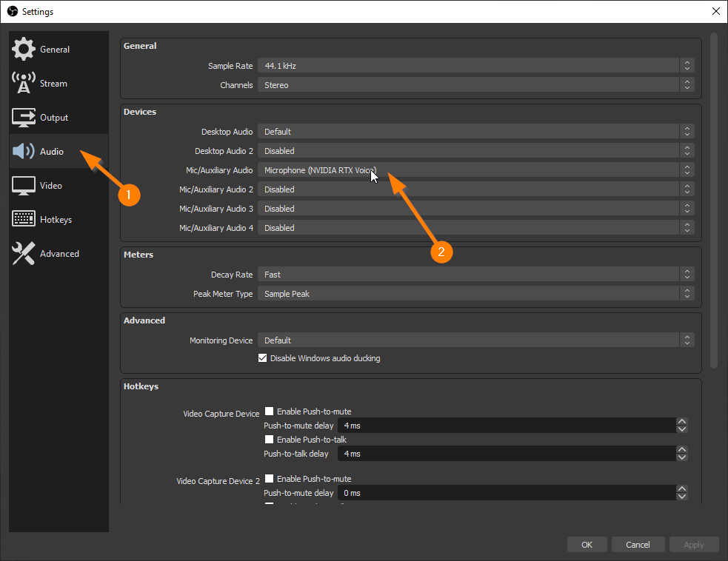The height and width of the screenshot is (561, 728).
Task: Open the Mic/Auxiliary Audio 2 dropdown
Action: tap(476, 189)
